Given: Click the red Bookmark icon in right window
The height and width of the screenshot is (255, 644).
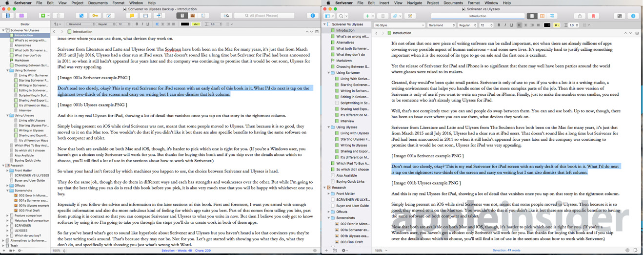Looking at the screenshot, I should tap(593, 16).
